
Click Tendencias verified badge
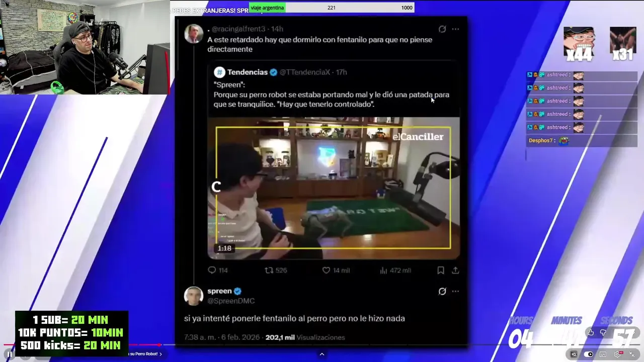pos(273,72)
